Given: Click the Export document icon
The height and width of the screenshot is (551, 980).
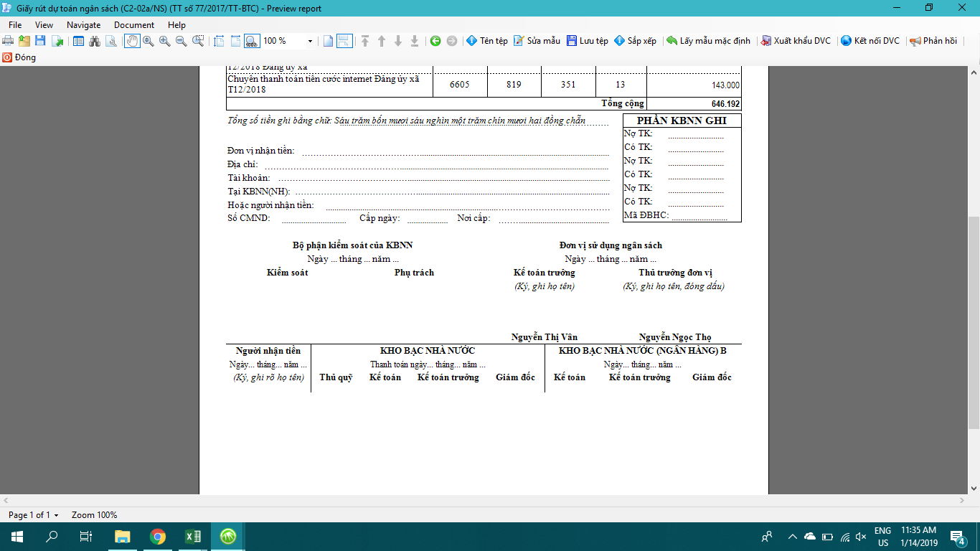Looking at the screenshot, I should click(x=57, y=41).
